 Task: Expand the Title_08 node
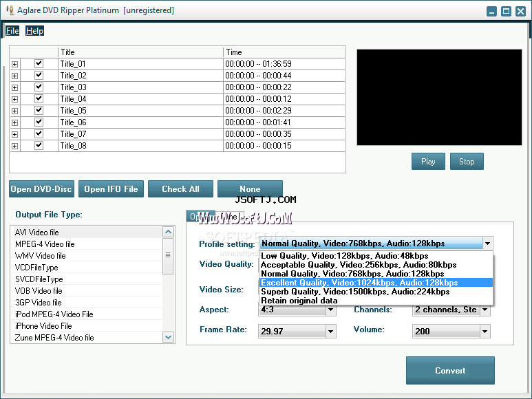tap(14, 146)
